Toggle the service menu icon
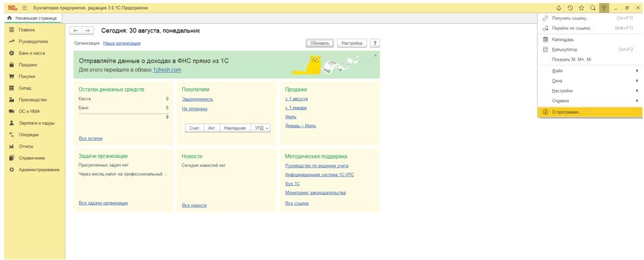 pyautogui.click(x=604, y=8)
